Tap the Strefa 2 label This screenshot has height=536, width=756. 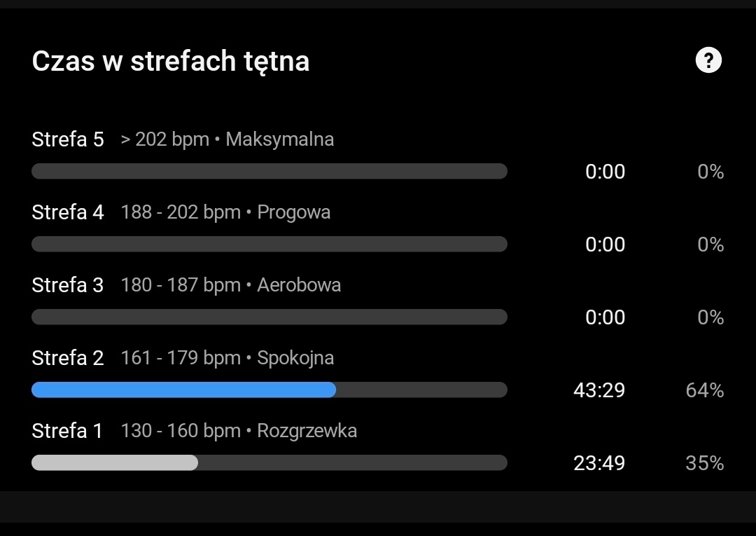68,358
